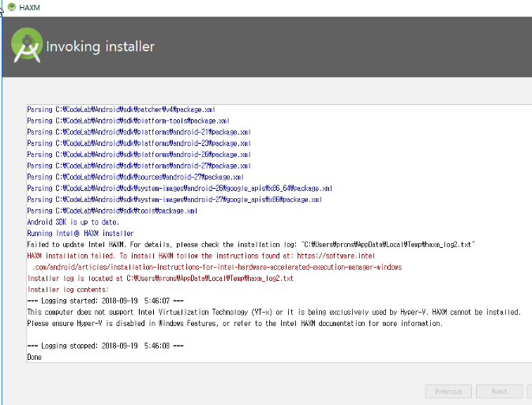
Task: Click the .com/android/articles URL line
Action: [217, 267]
